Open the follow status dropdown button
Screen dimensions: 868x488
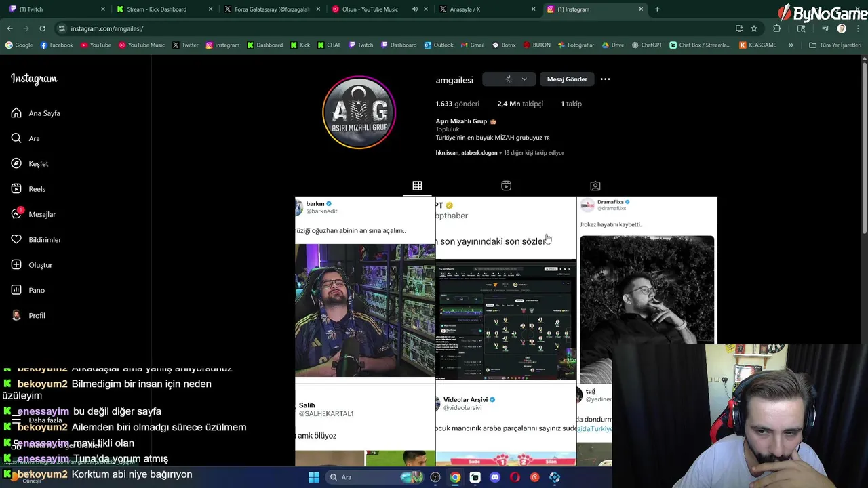click(509, 79)
